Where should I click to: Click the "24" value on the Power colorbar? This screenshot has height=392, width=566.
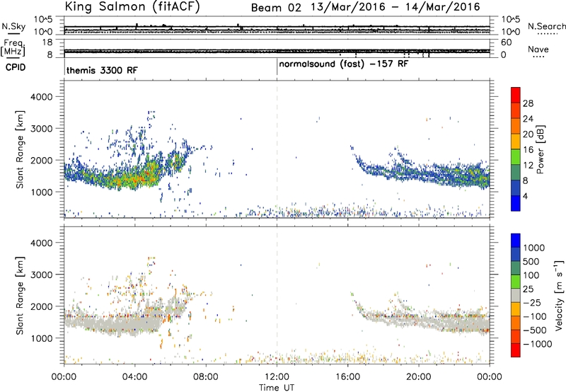click(x=528, y=119)
